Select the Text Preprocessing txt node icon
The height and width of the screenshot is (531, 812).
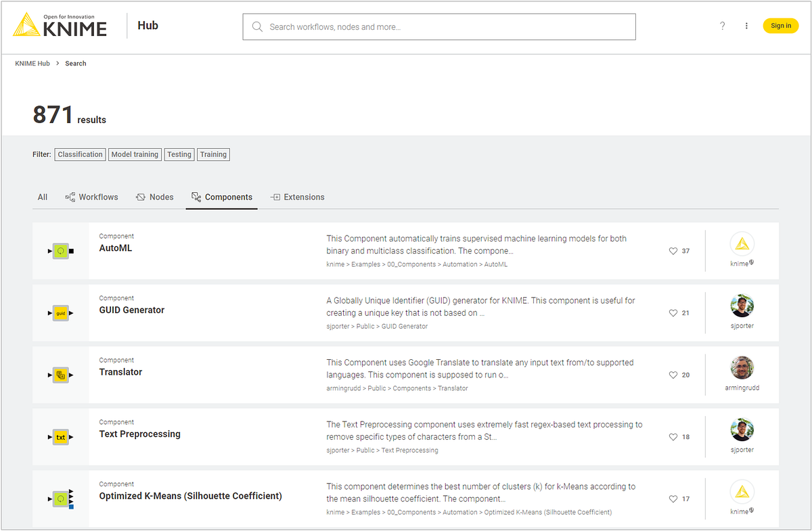[x=61, y=437]
